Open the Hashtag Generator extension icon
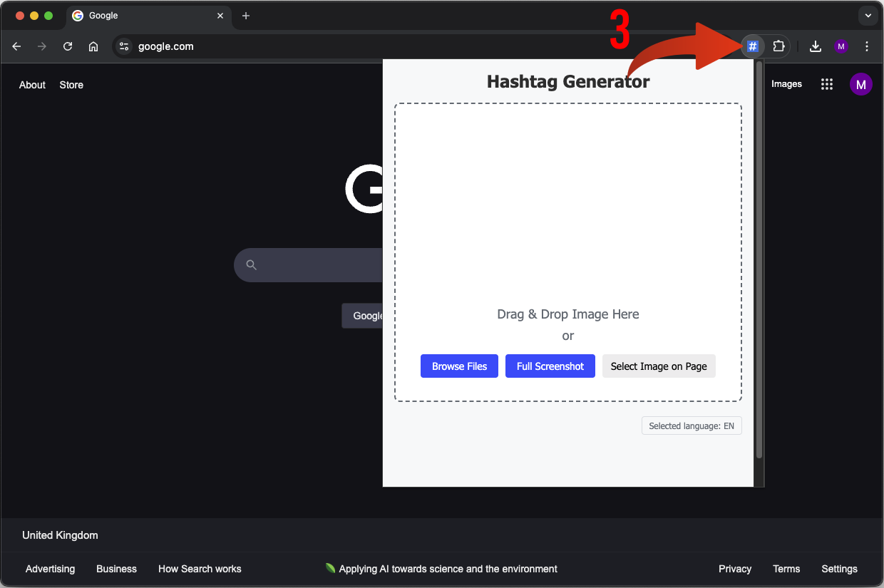884x588 pixels. (x=752, y=46)
